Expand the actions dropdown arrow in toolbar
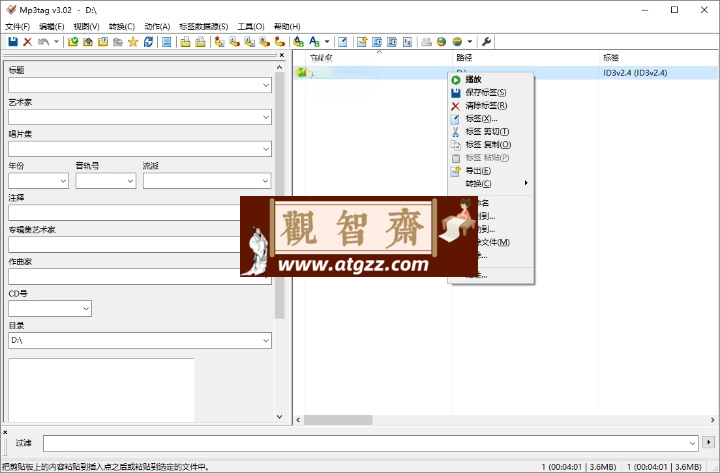 click(x=327, y=42)
